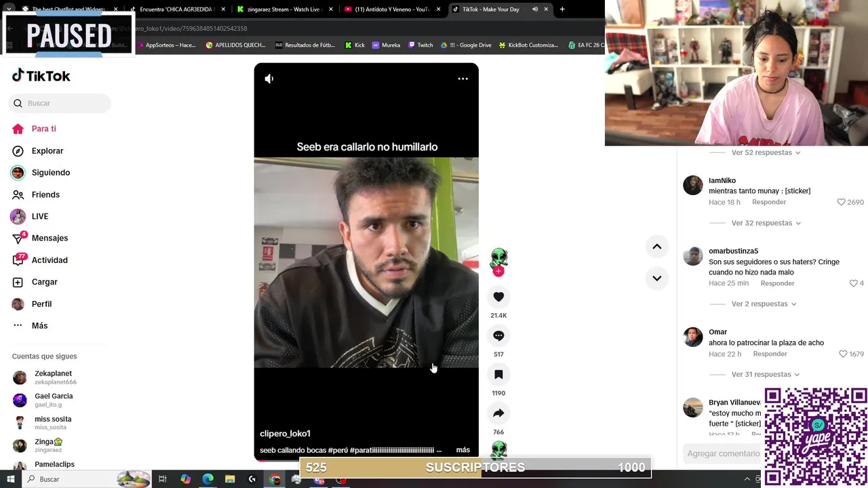This screenshot has height=488, width=868.
Task: Open the creator's alien avatar profile
Action: [499, 258]
